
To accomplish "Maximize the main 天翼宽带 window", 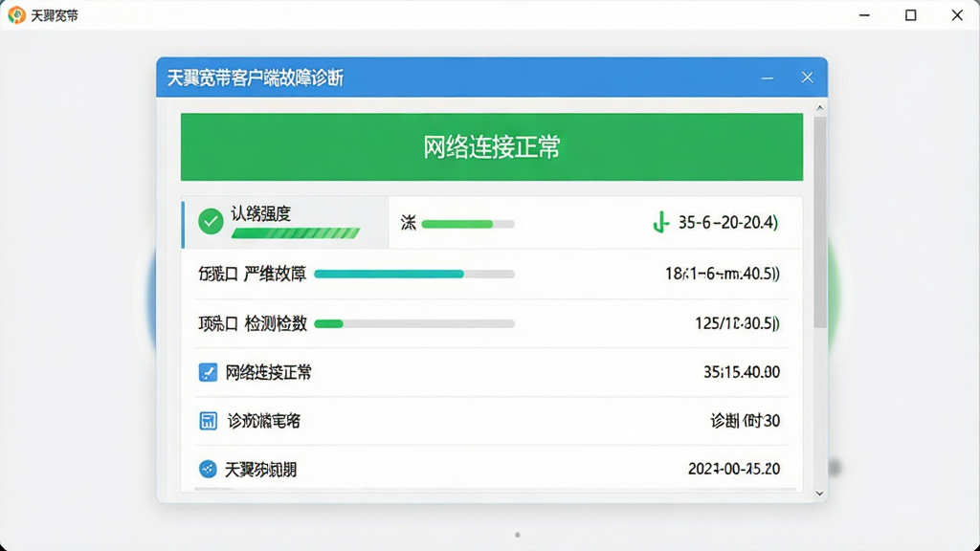I will (x=911, y=15).
